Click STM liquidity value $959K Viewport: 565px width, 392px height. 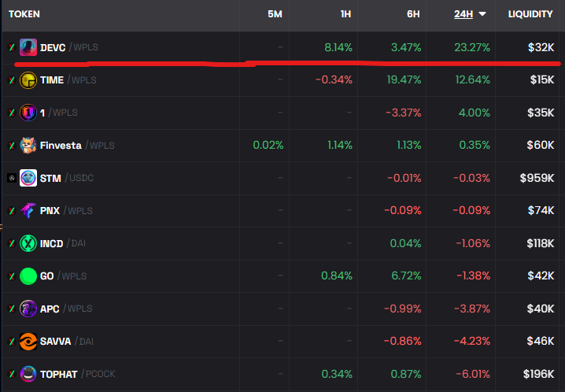pos(537,178)
